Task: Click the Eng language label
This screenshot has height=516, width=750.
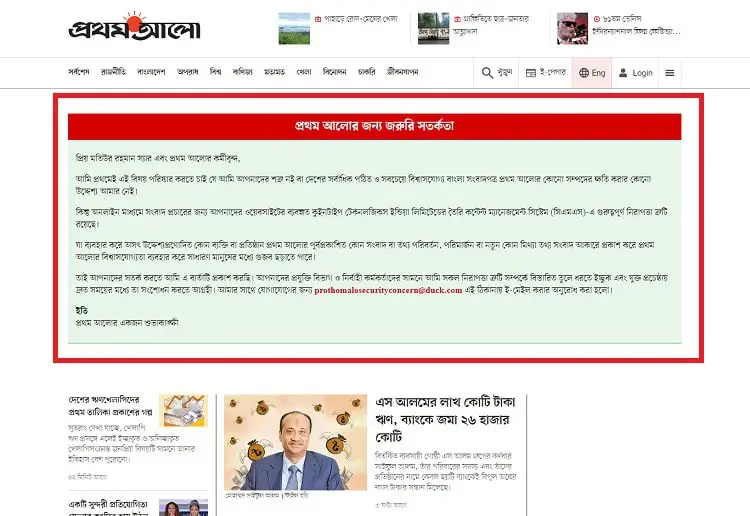Action: 598,73
